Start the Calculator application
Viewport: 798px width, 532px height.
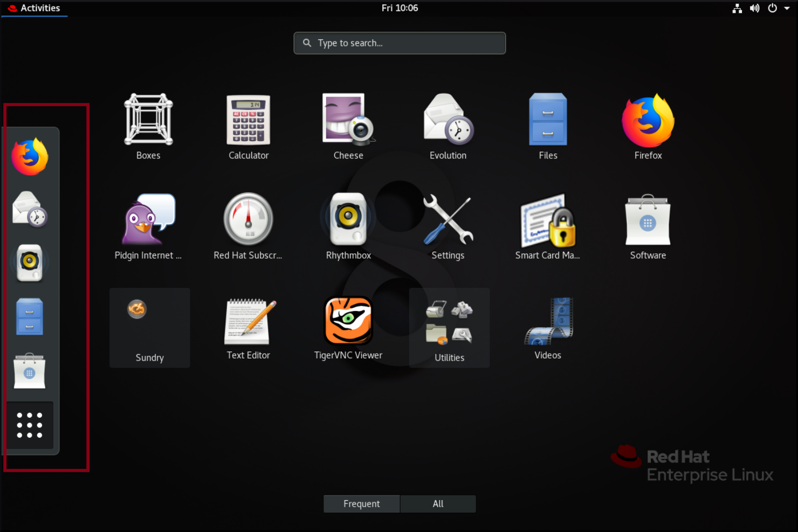pyautogui.click(x=248, y=121)
